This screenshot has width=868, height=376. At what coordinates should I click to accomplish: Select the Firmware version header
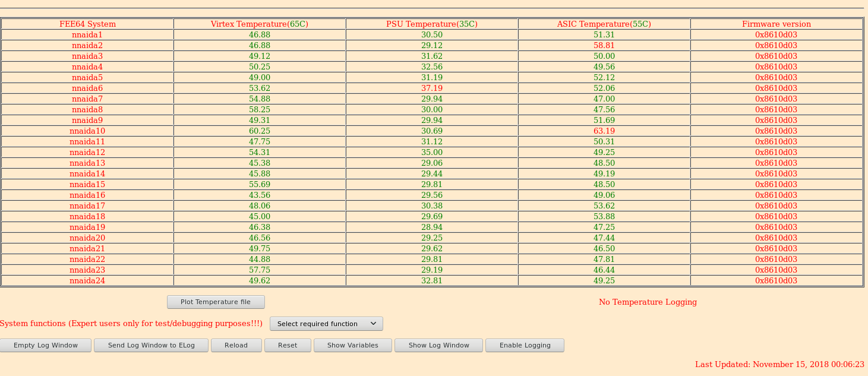[x=777, y=24]
